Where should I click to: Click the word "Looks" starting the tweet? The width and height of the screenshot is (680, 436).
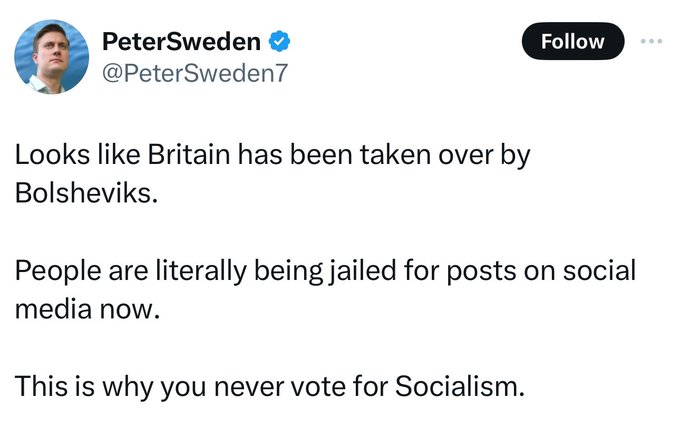click(44, 157)
